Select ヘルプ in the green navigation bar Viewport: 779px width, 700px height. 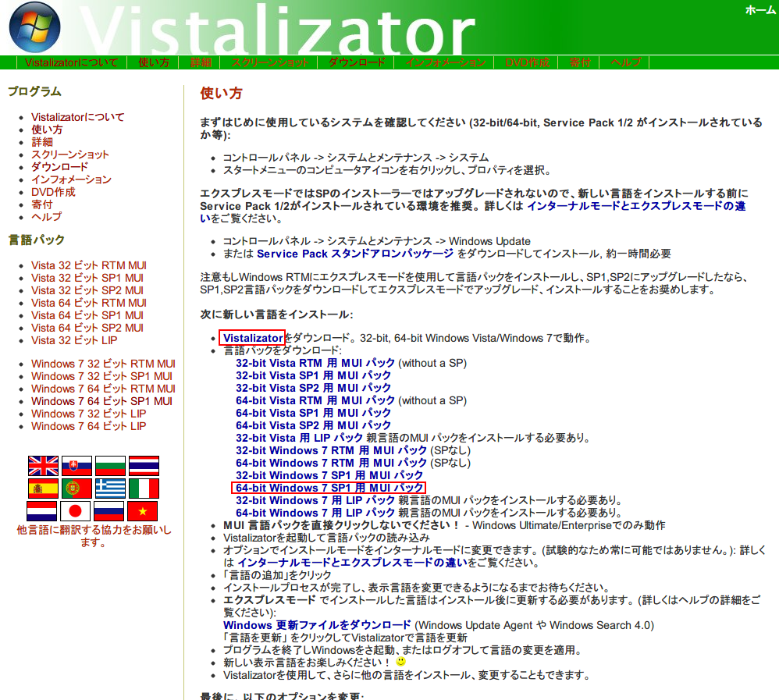coord(625,62)
